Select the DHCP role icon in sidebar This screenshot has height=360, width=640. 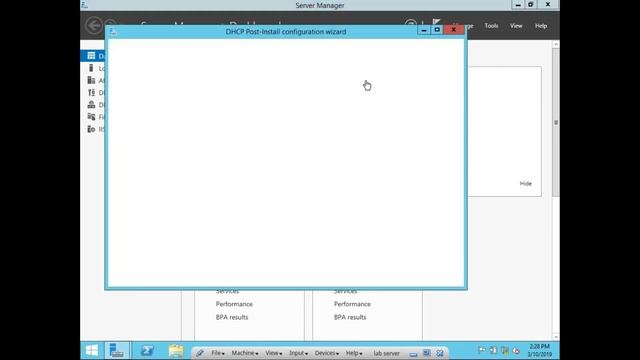pos(91,93)
